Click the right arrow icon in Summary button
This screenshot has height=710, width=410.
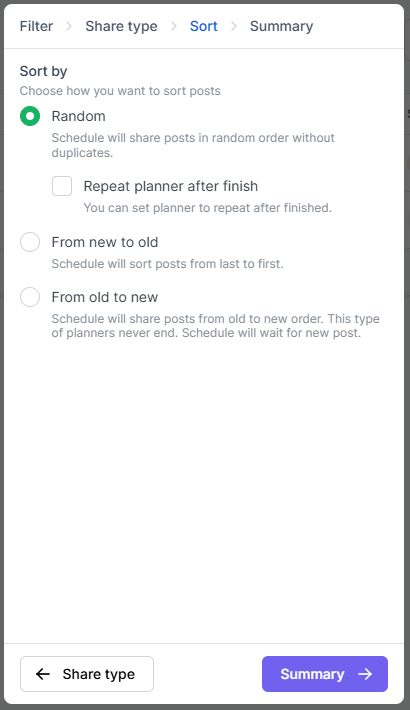(x=365, y=674)
